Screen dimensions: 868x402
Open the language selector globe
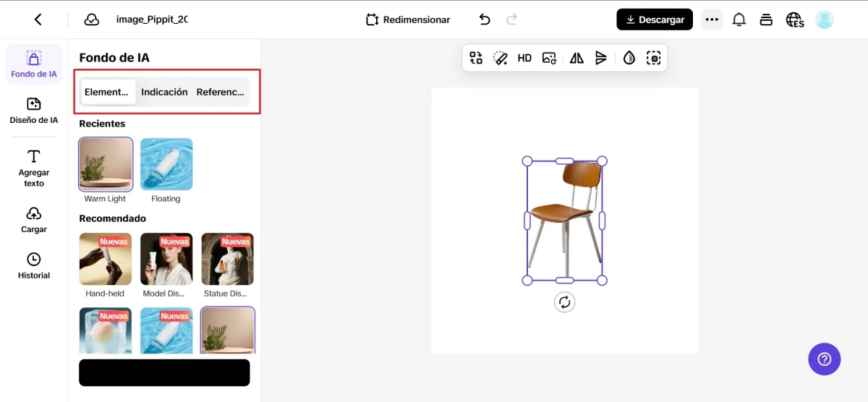pyautogui.click(x=794, y=20)
